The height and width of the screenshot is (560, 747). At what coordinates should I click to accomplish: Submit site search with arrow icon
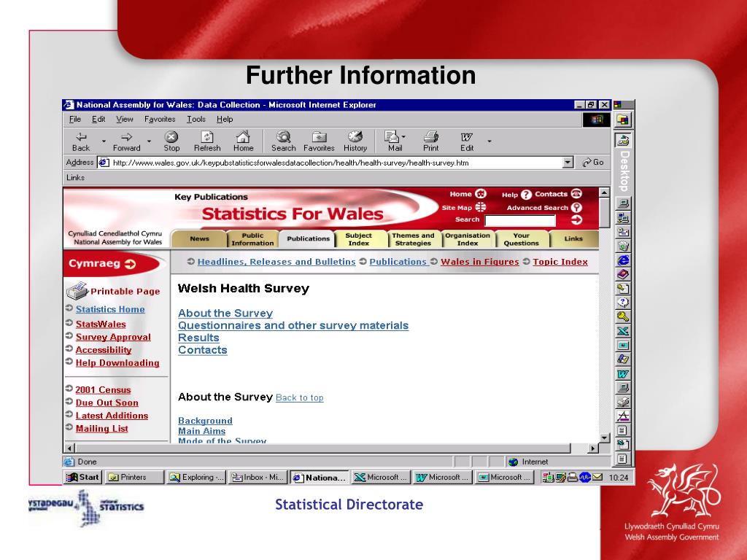(x=576, y=220)
